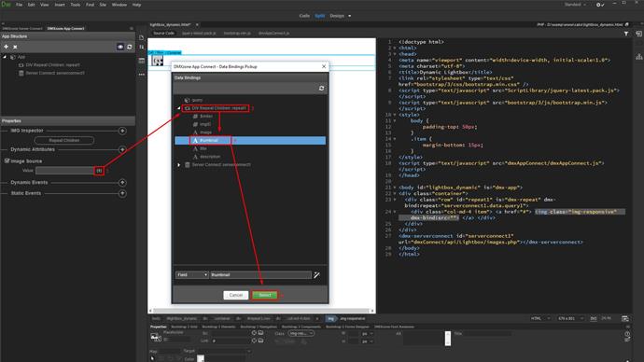Click the layout icon in the vertical toolbar

(142, 61)
